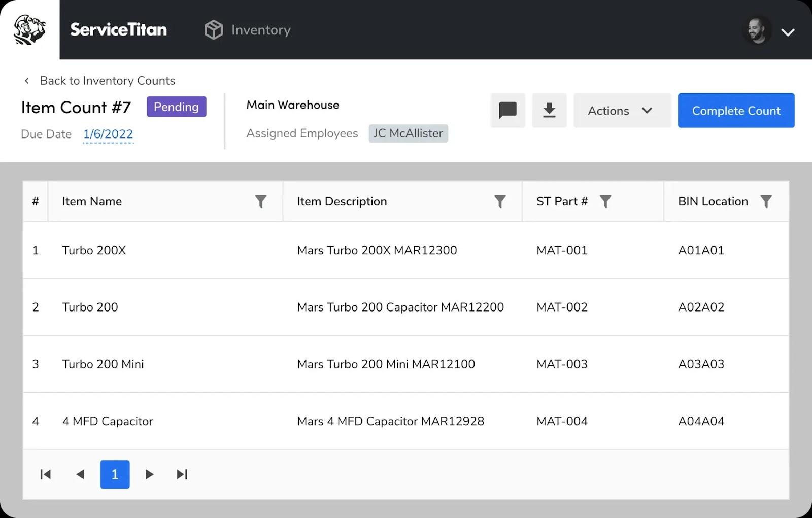Open the Inventory box icon

[x=214, y=30]
